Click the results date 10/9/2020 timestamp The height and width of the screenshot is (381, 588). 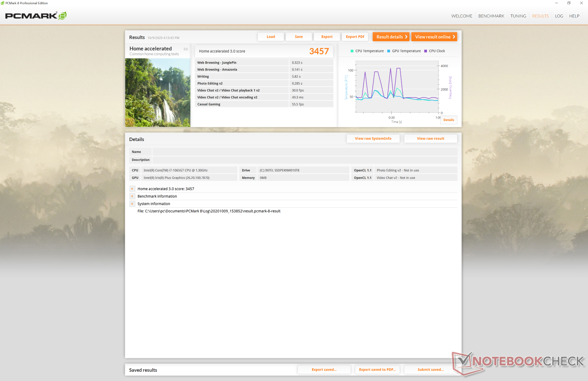(163, 38)
